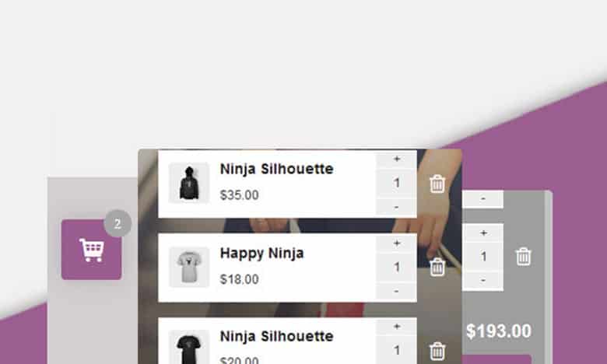Click the cart item count badge
This screenshot has height=364, width=607.
118,223
